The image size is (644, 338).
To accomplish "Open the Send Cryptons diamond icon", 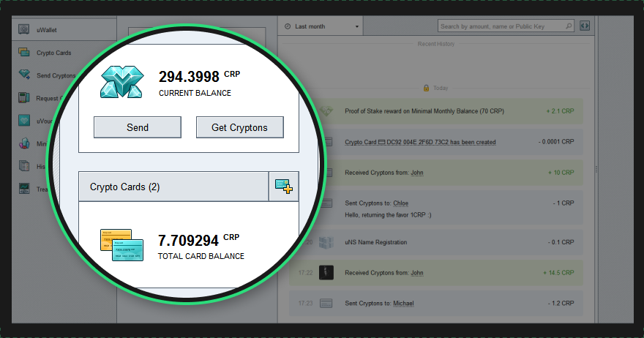I will pos(24,75).
